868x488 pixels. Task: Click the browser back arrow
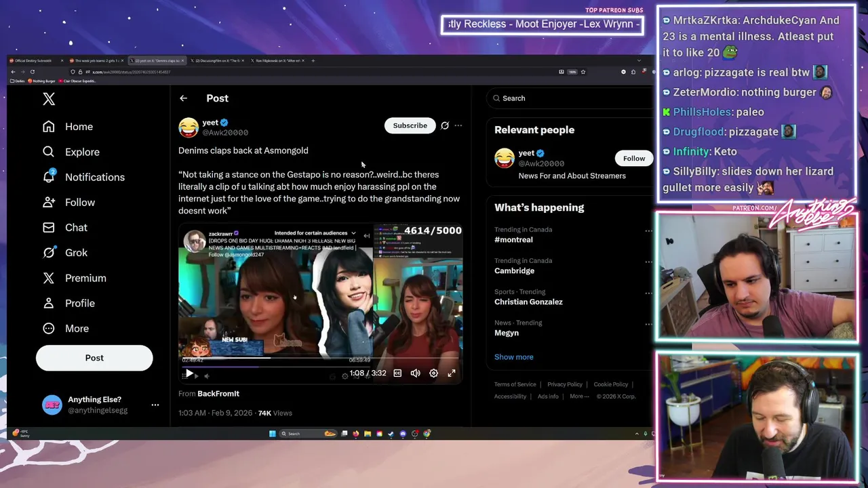click(x=13, y=72)
